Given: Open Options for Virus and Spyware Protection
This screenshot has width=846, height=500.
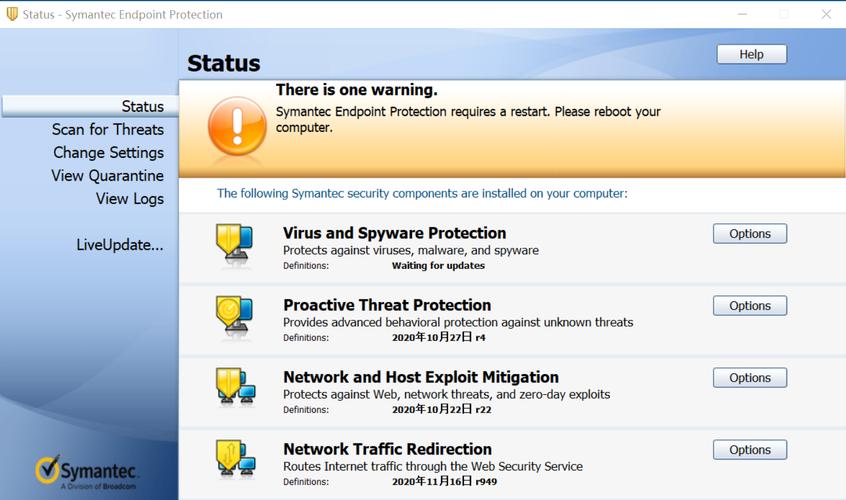Looking at the screenshot, I should [x=749, y=233].
